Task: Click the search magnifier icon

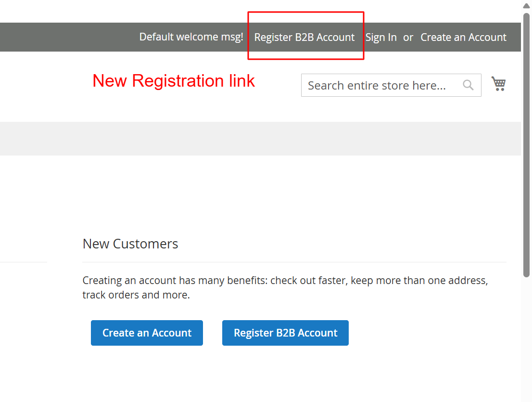Action: (x=468, y=85)
